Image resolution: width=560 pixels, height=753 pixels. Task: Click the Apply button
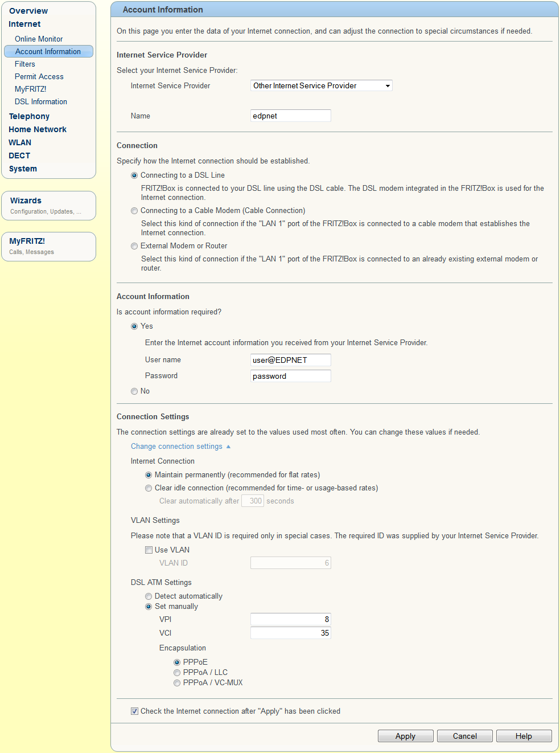click(x=406, y=736)
